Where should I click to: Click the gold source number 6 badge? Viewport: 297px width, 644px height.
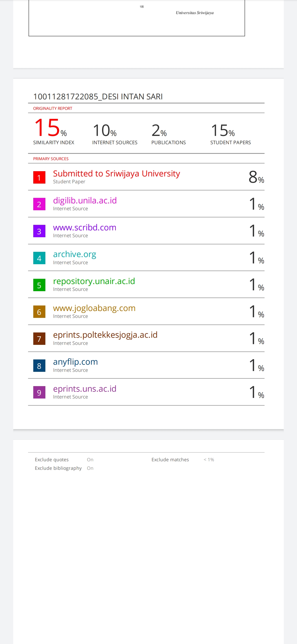pos(39,312)
